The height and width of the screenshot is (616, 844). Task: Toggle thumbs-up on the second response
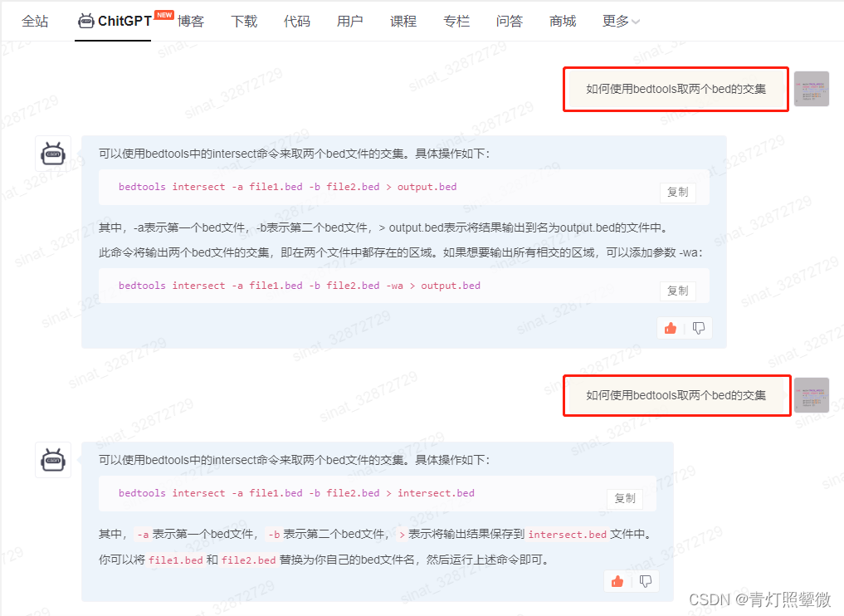[617, 581]
